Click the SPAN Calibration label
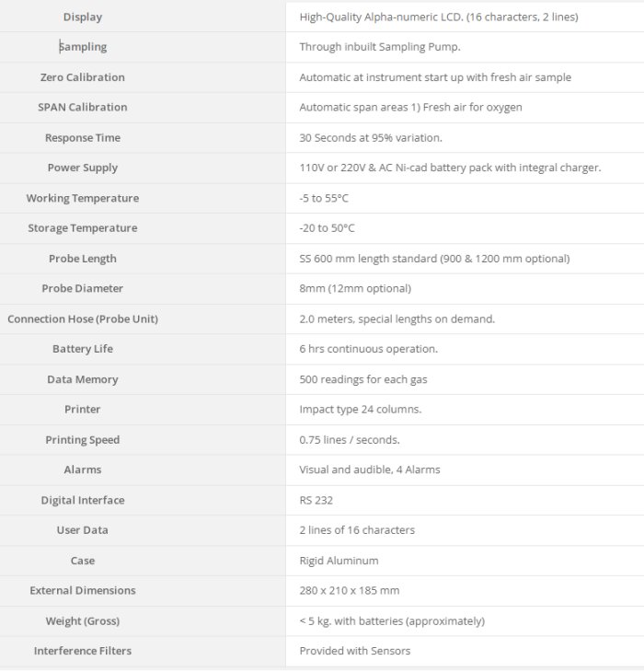Image resolution: width=644 pixels, height=672 pixels. pos(83,107)
